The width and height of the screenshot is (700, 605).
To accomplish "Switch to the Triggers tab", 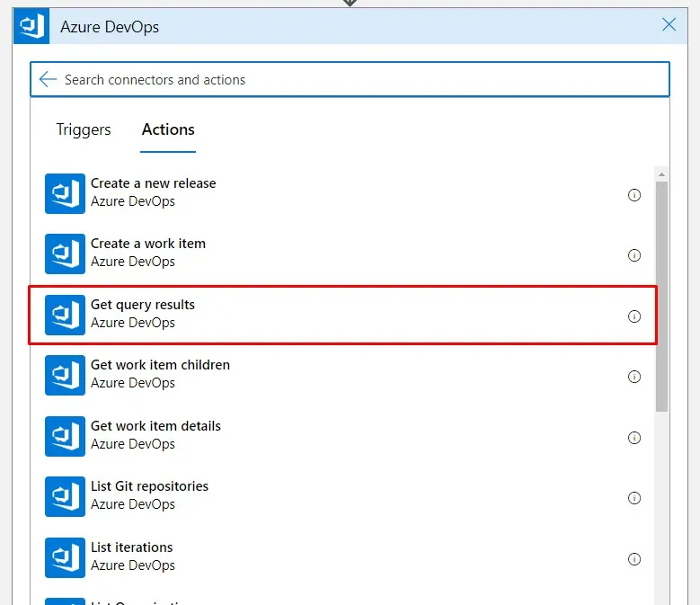I will [84, 129].
